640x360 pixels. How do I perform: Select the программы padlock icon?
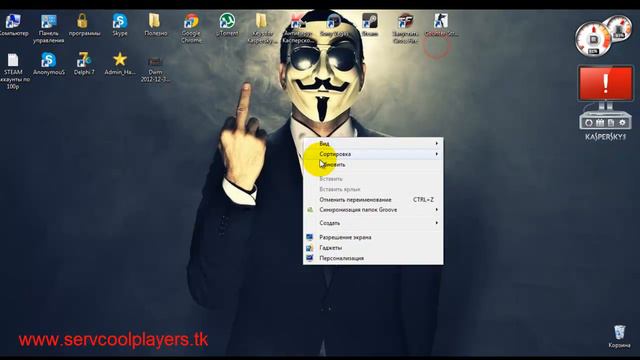coord(83,24)
